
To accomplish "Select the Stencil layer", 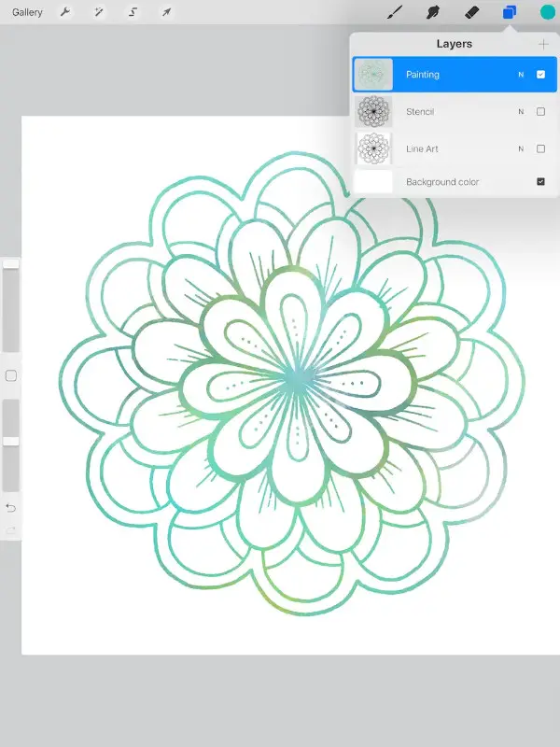I will [455, 111].
